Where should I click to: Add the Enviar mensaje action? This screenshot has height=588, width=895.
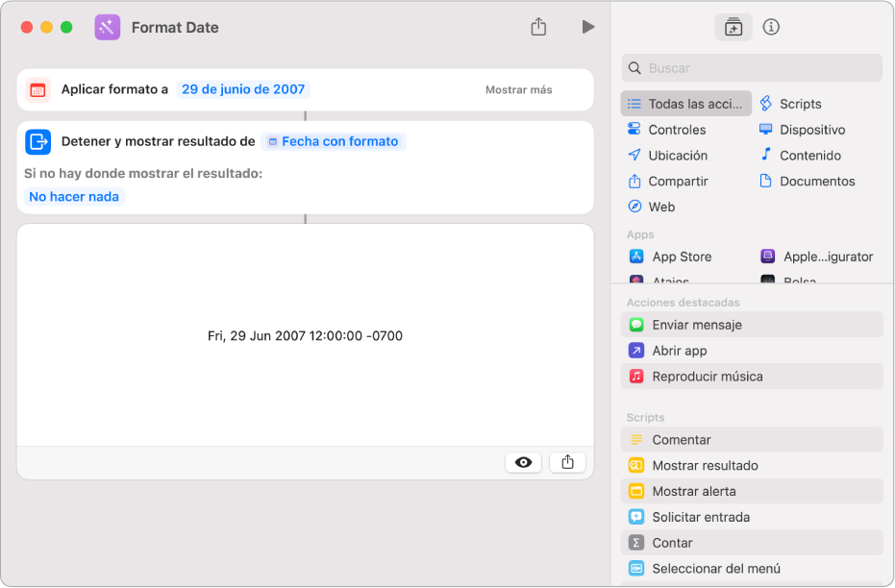click(752, 325)
